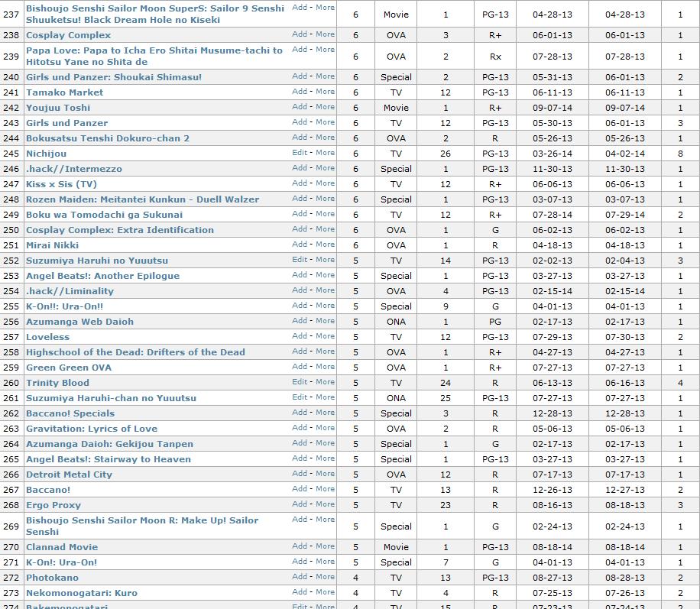The height and width of the screenshot is (609, 700).
Task: Click Add for Ergo Proxy
Action: pyautogui.click(x=300, y=504)
